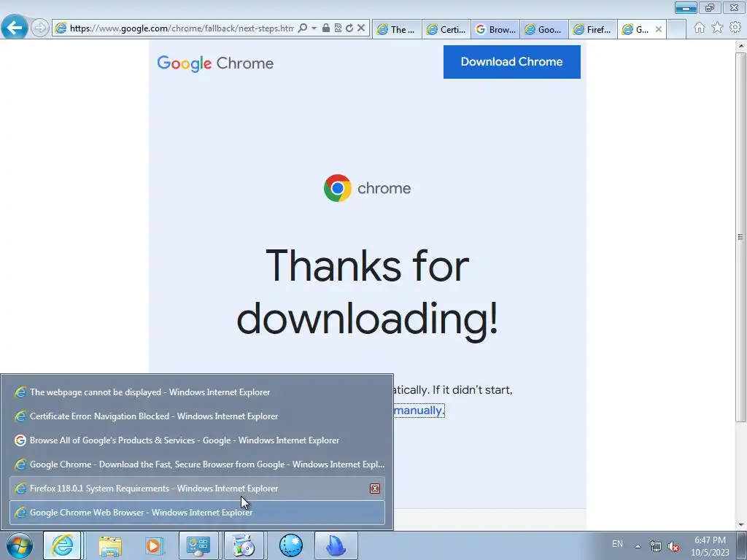Image resolution: width=747 pixels, height=560 pixels.
Task: Close the active 'G...' tab
Action: [x=659, y=29]
